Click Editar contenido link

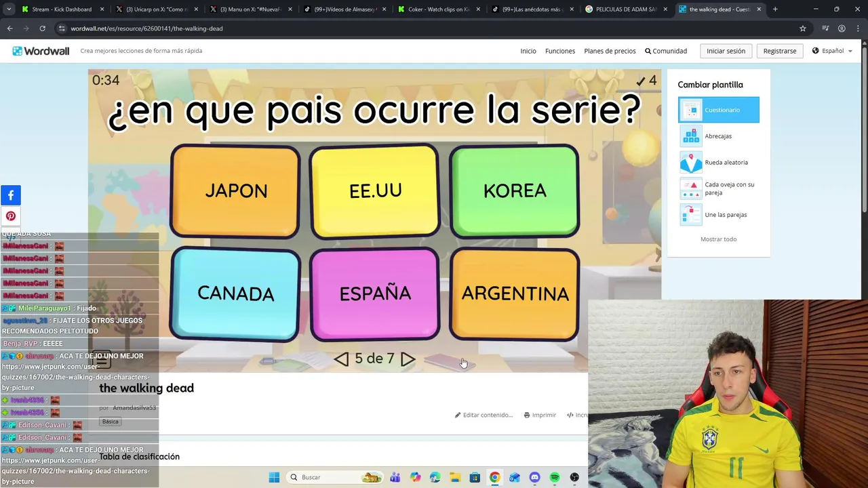coord(484,415)
